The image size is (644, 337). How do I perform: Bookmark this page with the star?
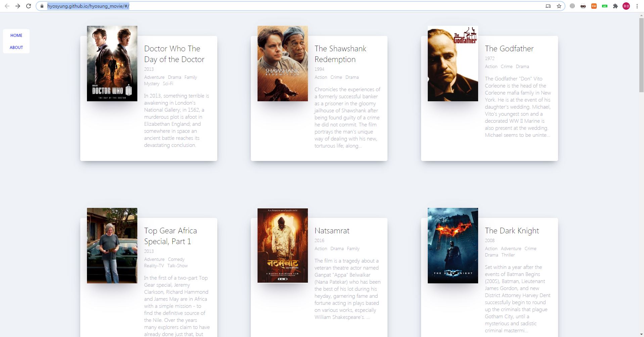point(559,6)
